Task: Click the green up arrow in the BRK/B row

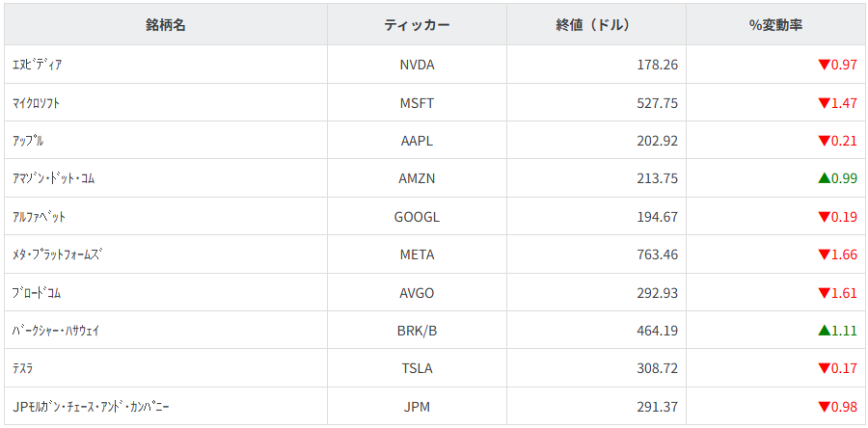Action: tap(824, 331)
